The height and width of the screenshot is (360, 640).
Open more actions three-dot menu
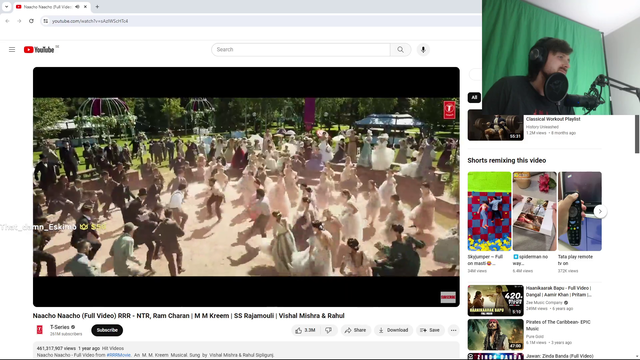[453, 330]
